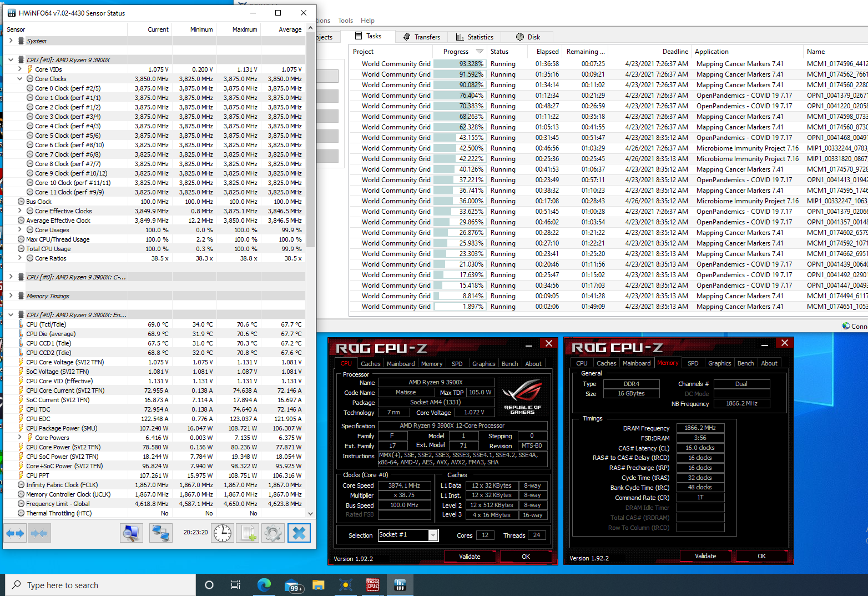Expand the Core Ratios row
Screen dimensions: 868x596
[20, 258]
